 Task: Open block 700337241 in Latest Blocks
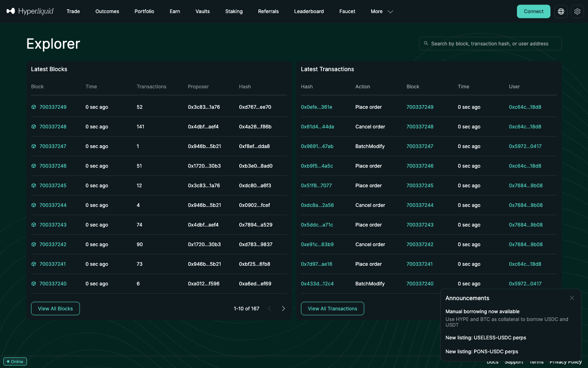pyautogui.click(x=53, y=264)
